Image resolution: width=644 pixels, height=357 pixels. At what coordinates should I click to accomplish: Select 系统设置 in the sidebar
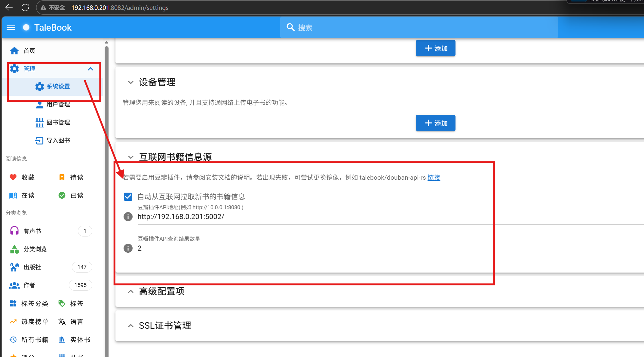[x=58, y=86]
